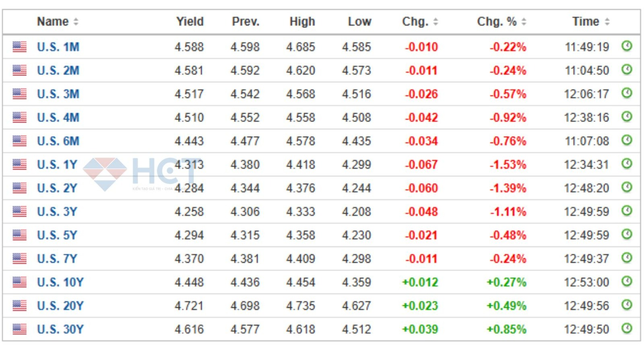Click the clock icon in U.S. 6M row
The height and width of the screenshot is (346, 644).
(626, 140)
